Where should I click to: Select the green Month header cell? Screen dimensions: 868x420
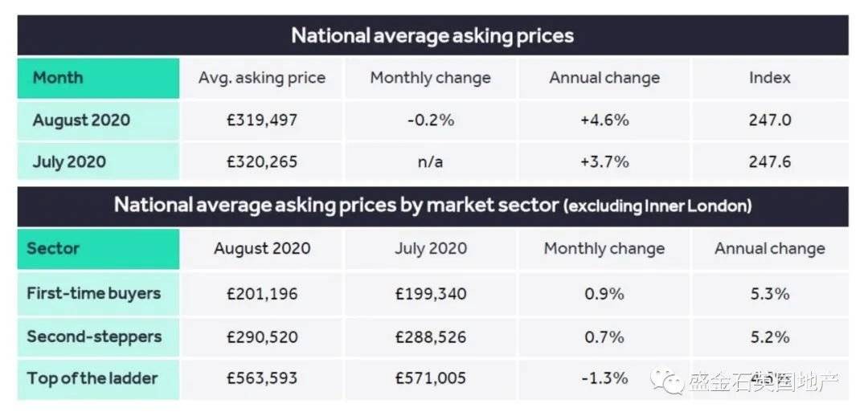[99, 78]
